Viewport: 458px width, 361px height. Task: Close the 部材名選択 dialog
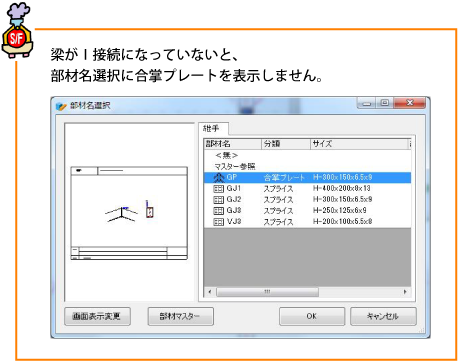pos(410,103)
